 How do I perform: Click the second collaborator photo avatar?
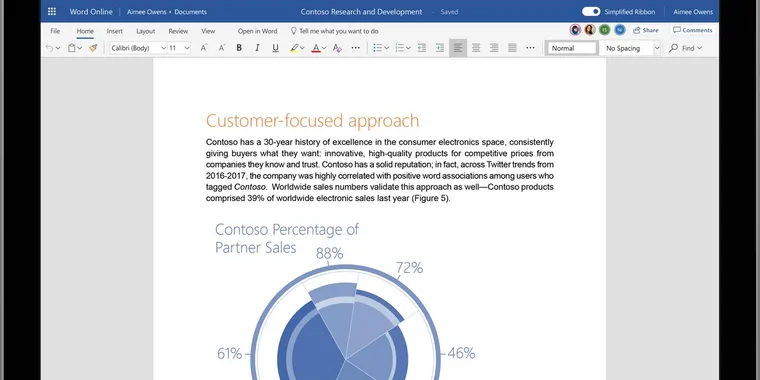589,30
